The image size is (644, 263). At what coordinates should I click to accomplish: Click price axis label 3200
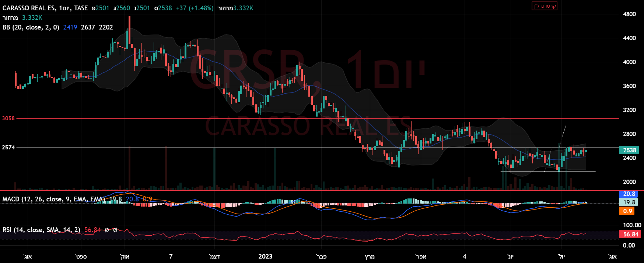pos(629,110)
